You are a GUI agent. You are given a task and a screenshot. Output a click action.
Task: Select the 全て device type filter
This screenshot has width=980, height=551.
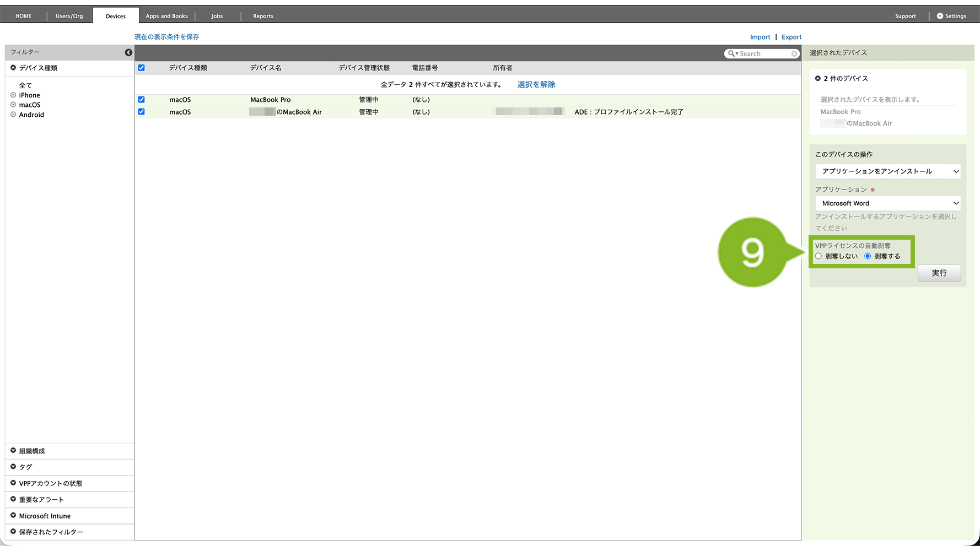click(x=26, y=85)
